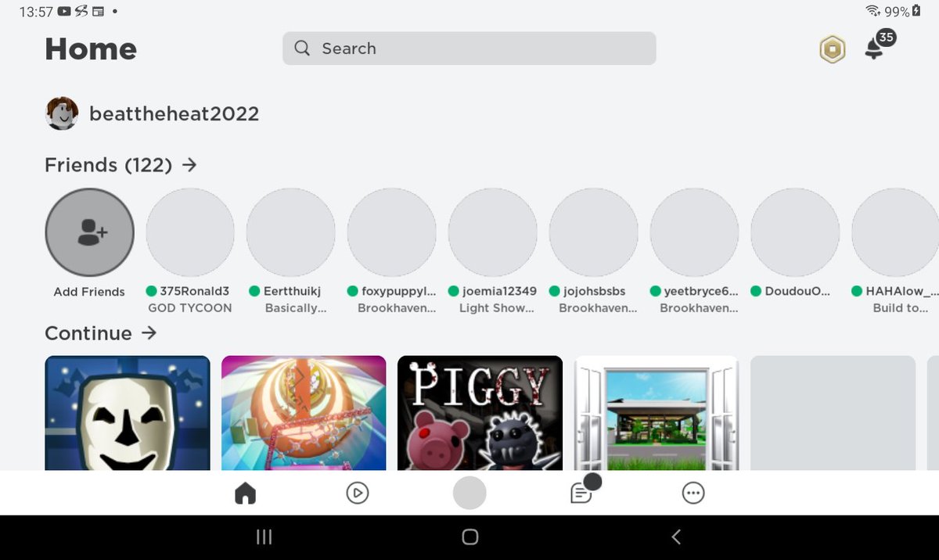Click the GOD TYCOON game label

(x=190, y=308)
